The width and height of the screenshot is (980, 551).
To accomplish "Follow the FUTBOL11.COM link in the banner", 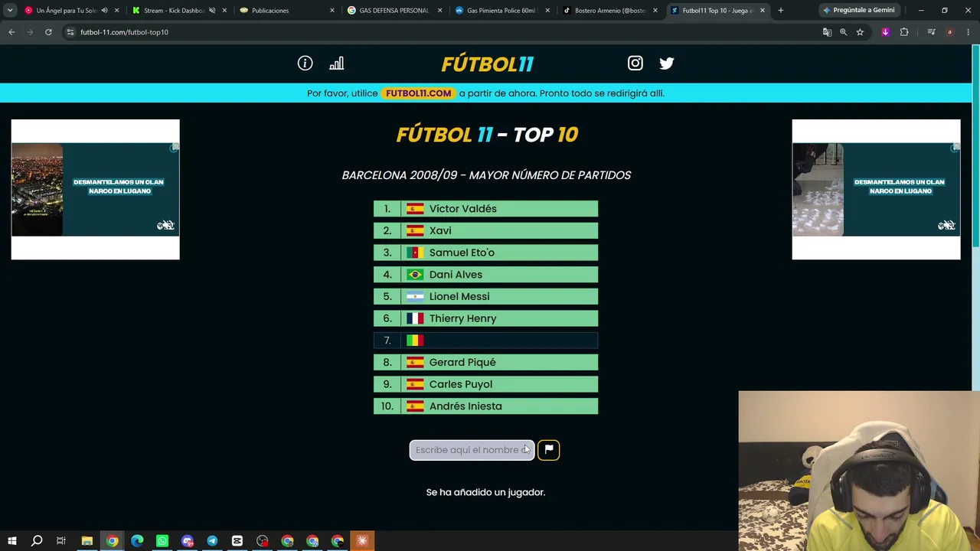I will (418, 93).
